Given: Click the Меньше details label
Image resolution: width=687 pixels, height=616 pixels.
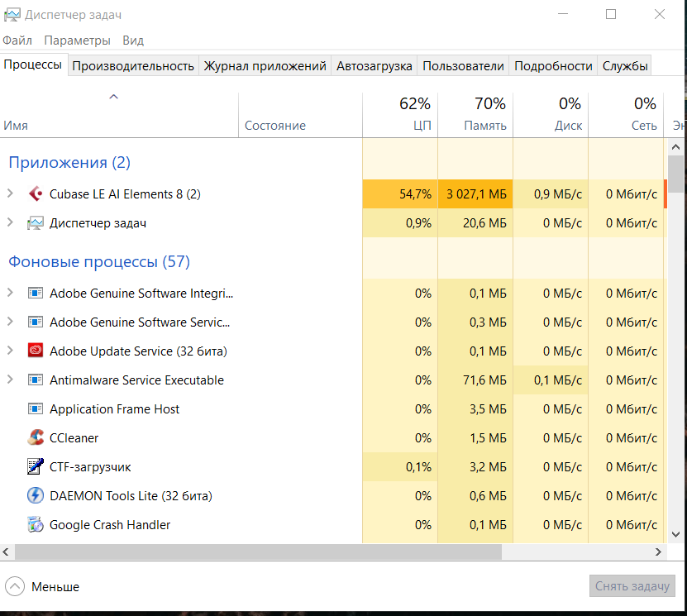Looking at the screenshot, I should [55, 586].
